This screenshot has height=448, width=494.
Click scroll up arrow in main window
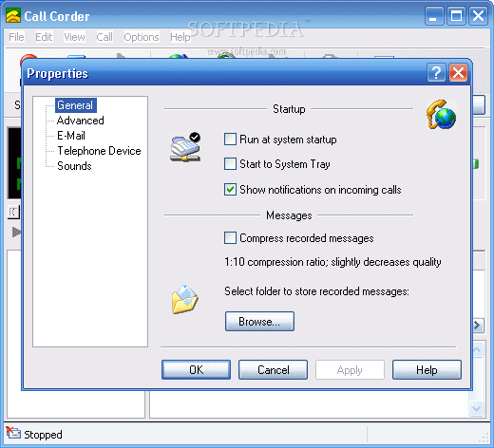(478, 349)
